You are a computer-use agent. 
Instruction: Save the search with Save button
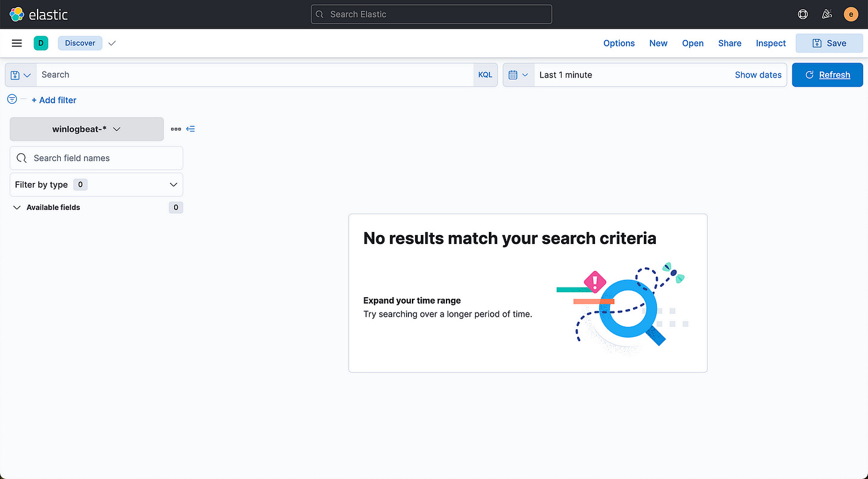829,43
